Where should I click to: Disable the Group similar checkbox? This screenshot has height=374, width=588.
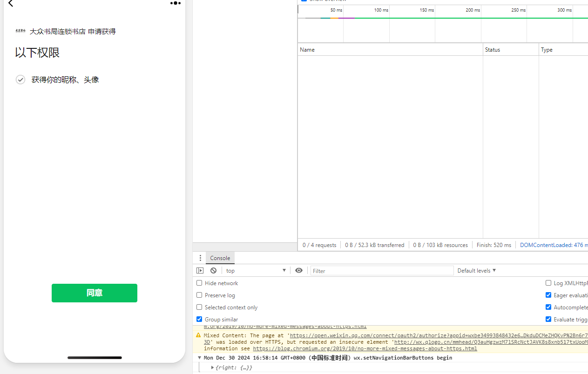[199, 319]
